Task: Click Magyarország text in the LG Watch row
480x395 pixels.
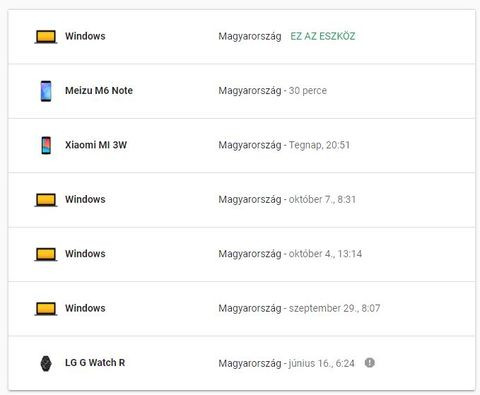Action: coord(250,363)
